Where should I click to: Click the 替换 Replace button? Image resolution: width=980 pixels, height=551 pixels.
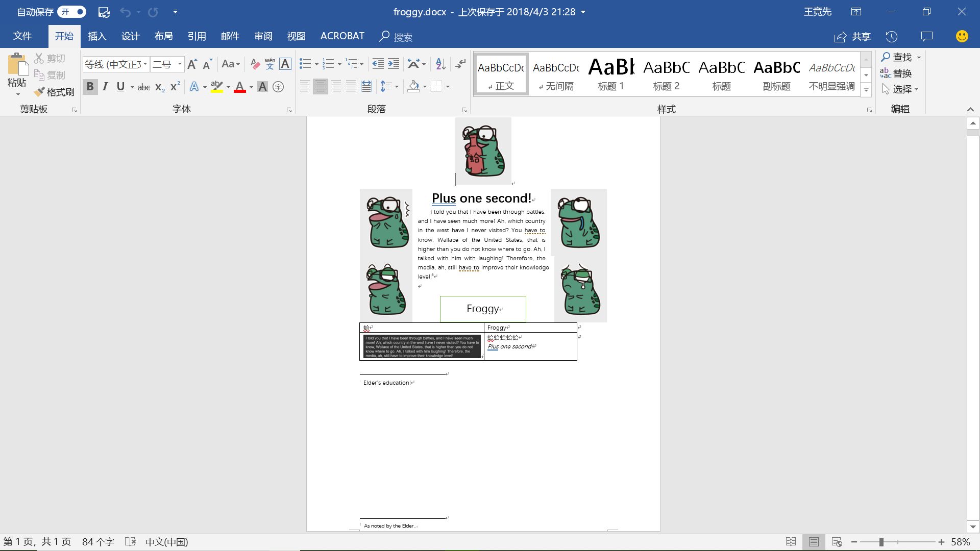tap(896, 73)
